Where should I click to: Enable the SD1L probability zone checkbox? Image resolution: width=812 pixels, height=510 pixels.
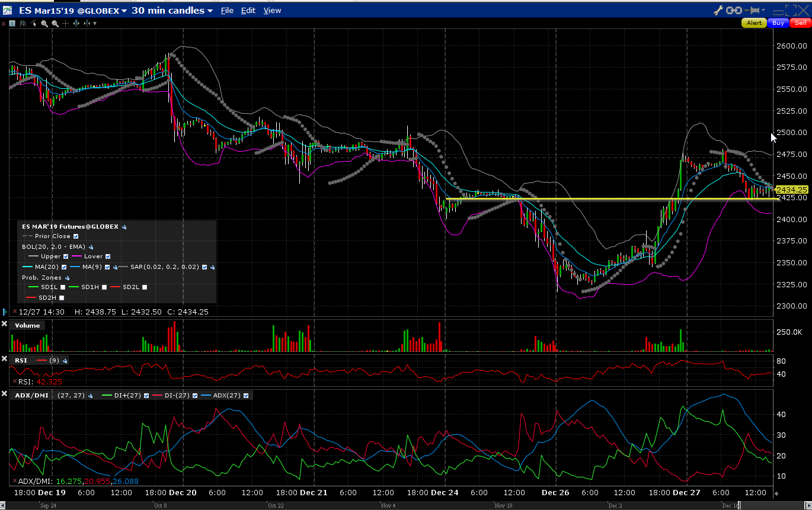[63, 287]
